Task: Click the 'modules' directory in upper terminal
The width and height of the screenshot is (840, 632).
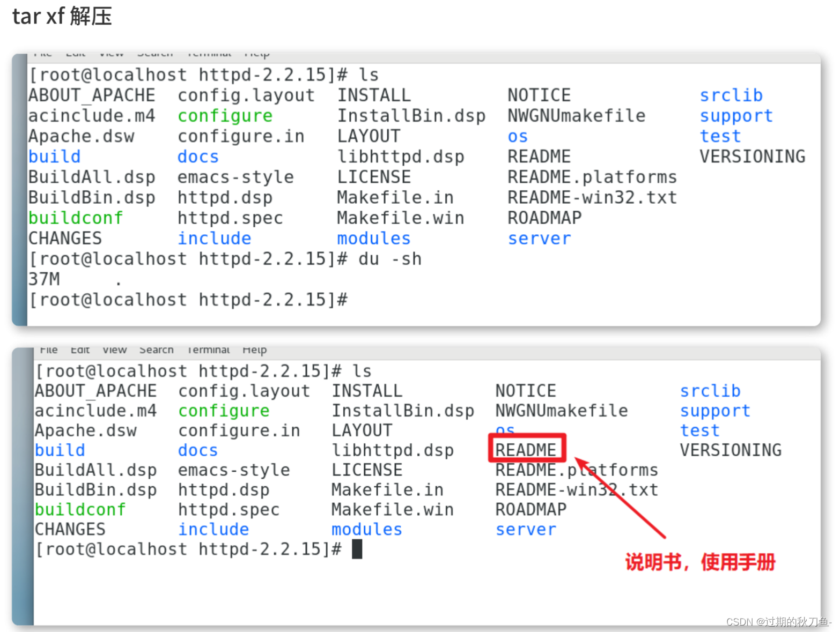Action: pyautogui.click(x=374, y=239)
